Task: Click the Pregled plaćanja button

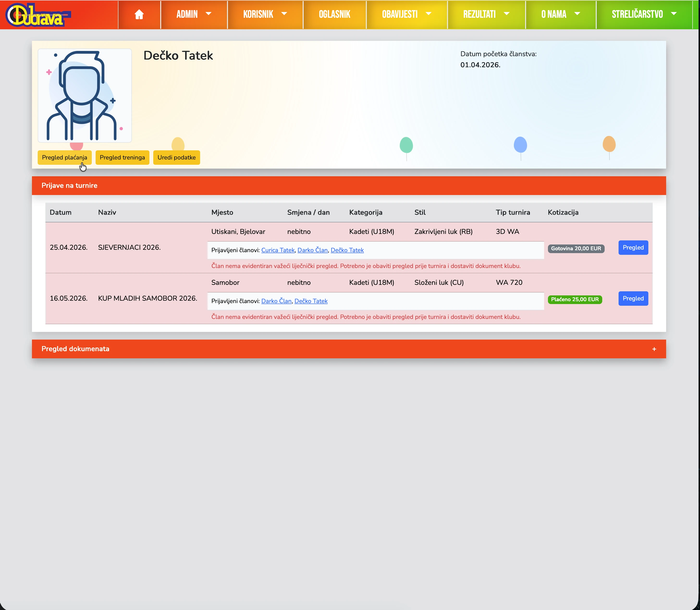Action: (x=64, y=158)
